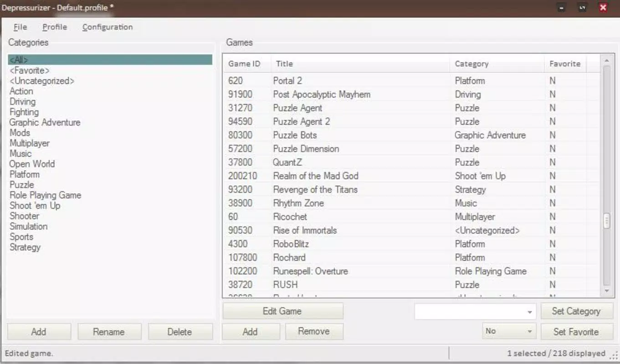Sort by the Title column header
The image size is (620, 364).
360,64
